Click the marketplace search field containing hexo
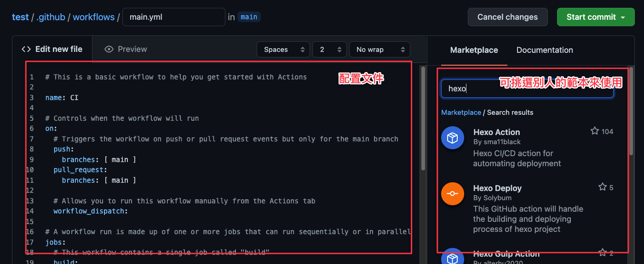 click(527, 89)
